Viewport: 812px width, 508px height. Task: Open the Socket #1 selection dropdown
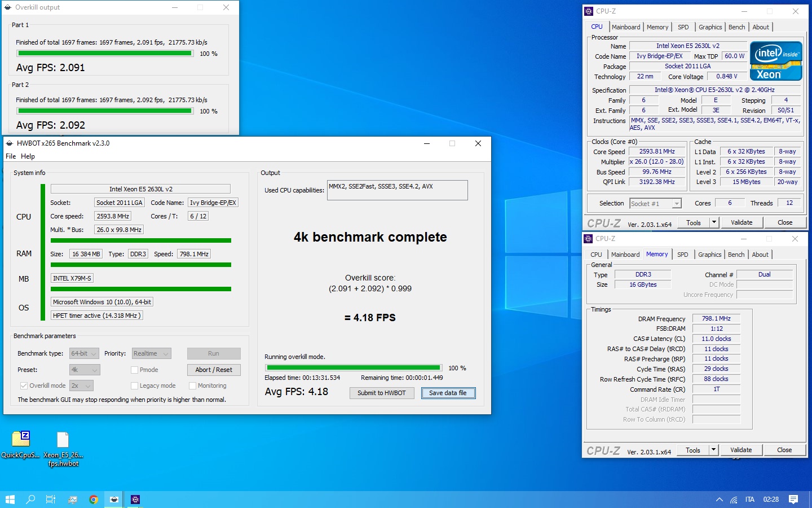tap(655, 203)
